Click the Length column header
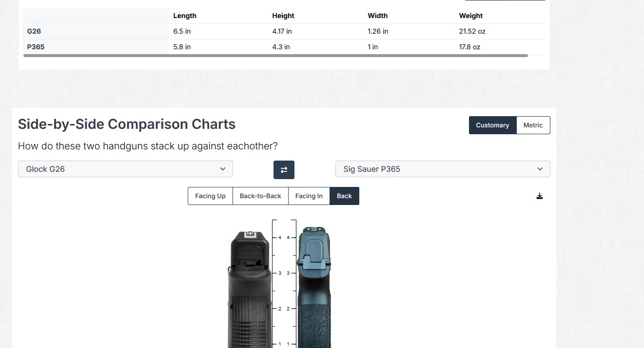The height and width of the screenshot is (348, 644). click(185, 16)
